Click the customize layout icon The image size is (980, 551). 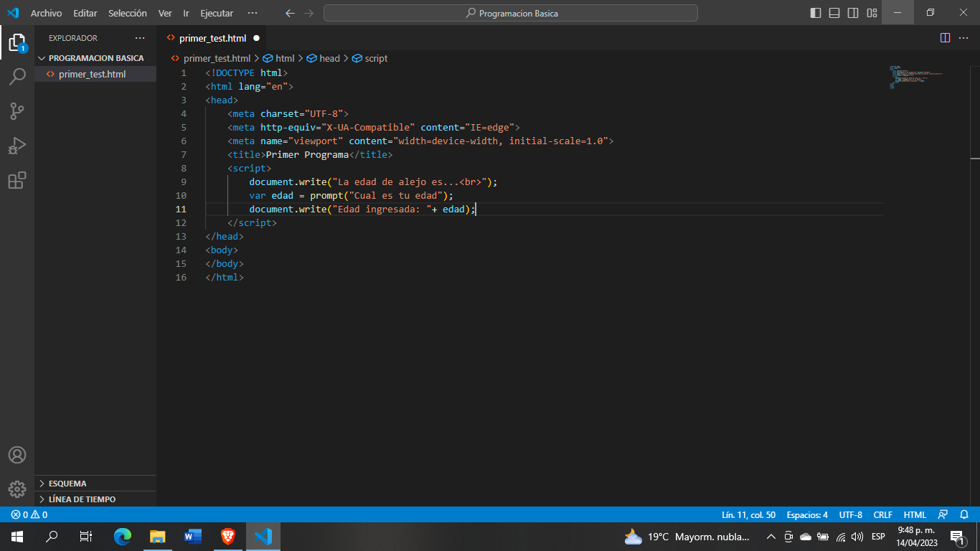tap(872, 13)
